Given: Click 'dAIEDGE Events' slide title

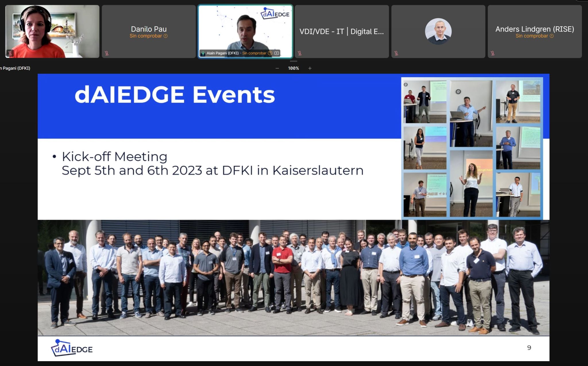Looking at the screenshot, I should [x=175, y=94].
